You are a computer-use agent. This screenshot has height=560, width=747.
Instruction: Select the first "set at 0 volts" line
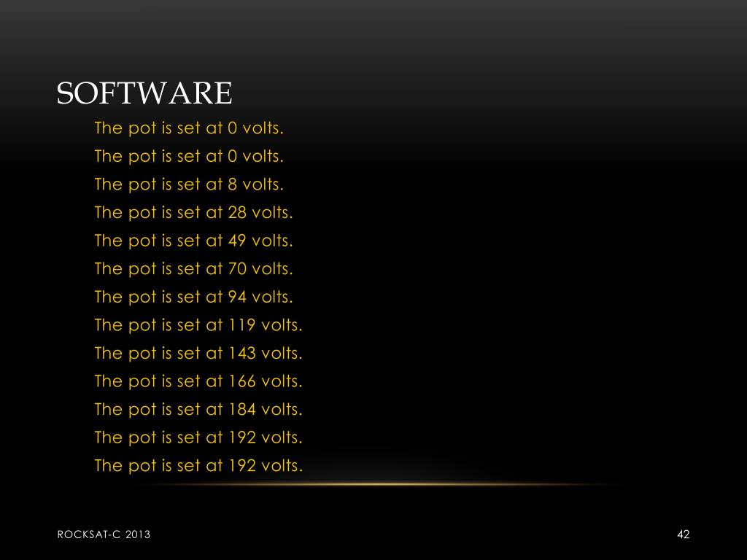[x=189, y=128]
